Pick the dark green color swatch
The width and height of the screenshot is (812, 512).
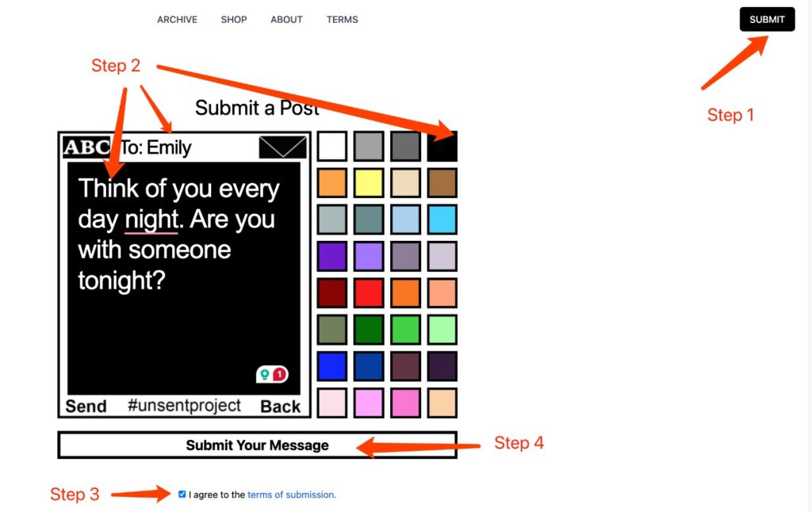[x=369, y=330]
